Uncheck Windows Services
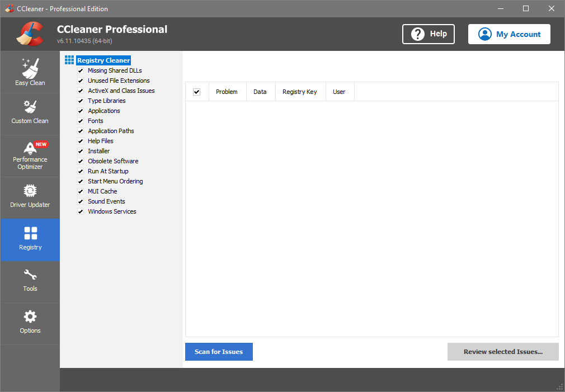This screenshot has width=565, height=392. pyautogui.click(x=81, y=212)
